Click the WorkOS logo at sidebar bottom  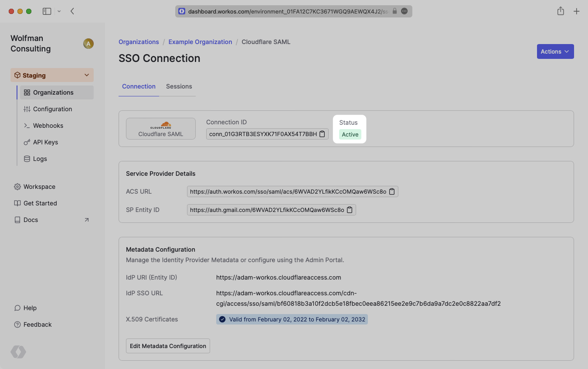pyautogui.click(x=18, y=352)
